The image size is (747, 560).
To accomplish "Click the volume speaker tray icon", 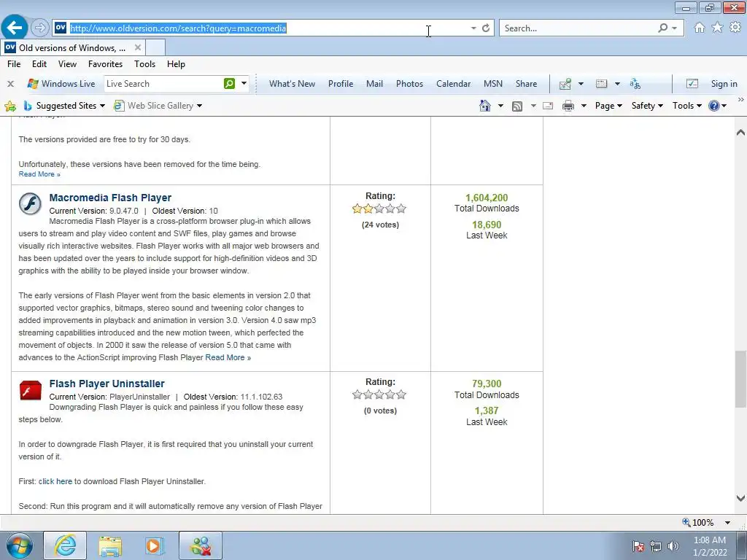I will [673, 546].
